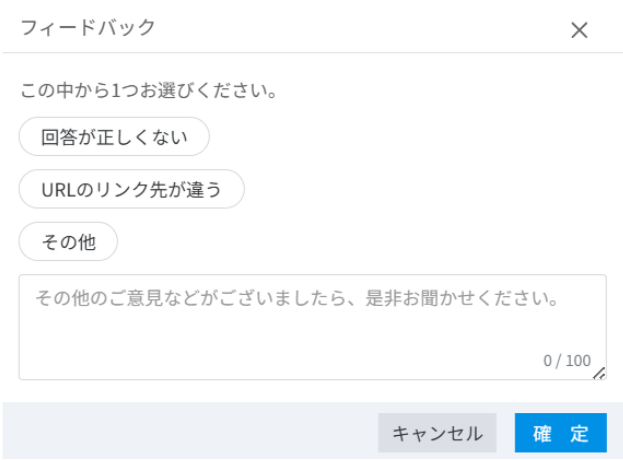
Task: Dismiss the feedback dialog via the top-right X
Action: 579,30
